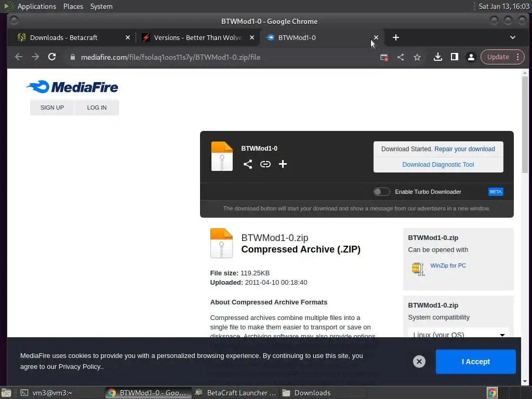Screen dimensions: 532x399
Task: Toggle Chrome side panel
Action: click(x=454, y=57)
